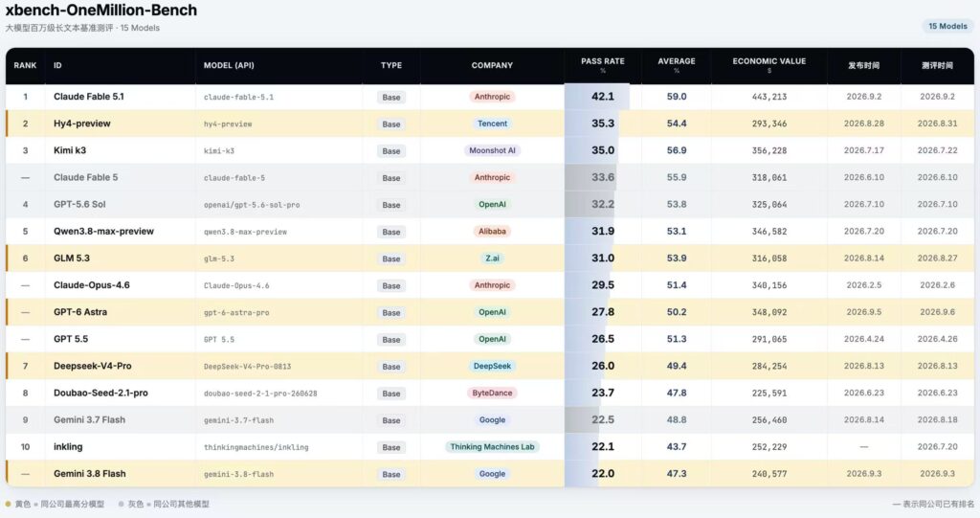Click the 15 Models badge
Image resolution: width=980 pixels, height=518 pixels.
pyautogui.click(x=947, y=26)
